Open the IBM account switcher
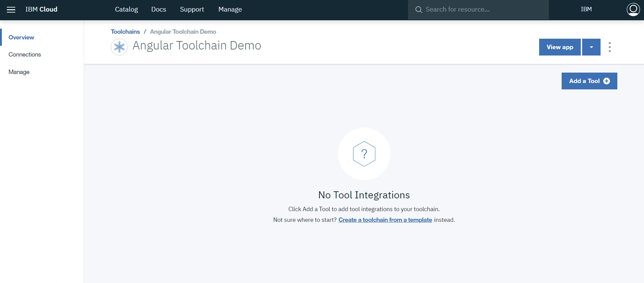 tap(586, 9)
